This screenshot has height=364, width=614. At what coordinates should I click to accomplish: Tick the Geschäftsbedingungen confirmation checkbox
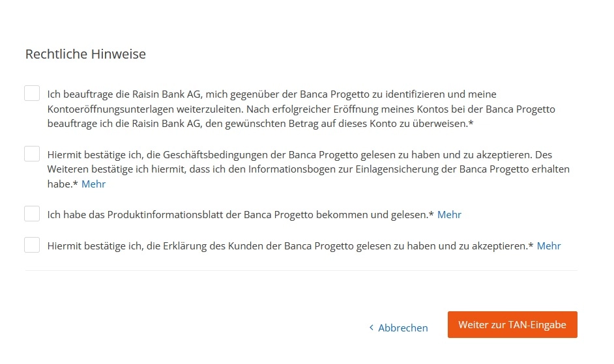32,154
